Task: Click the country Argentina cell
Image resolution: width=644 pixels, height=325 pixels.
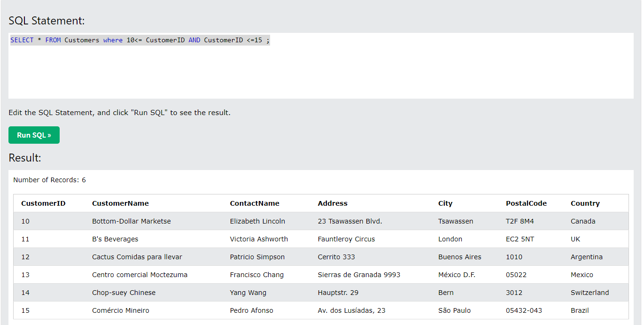Action: [x=587, y=257]
